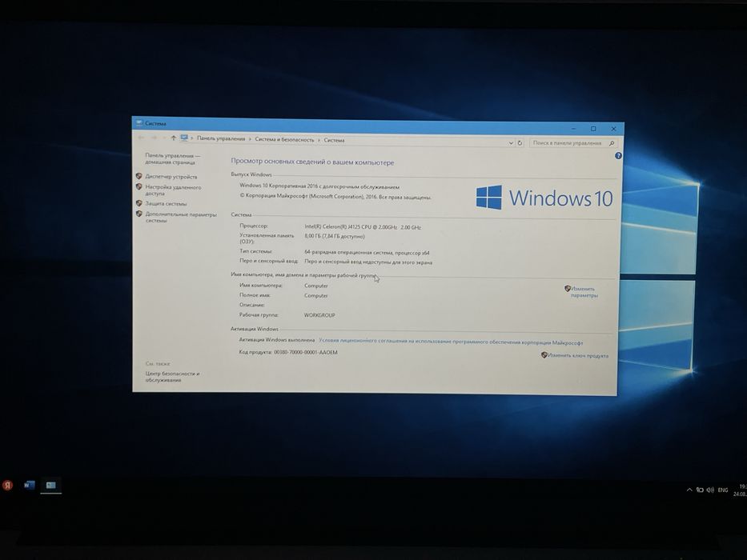Open Дополнительные параметры системы link
This screenshot has width=747, height=560.
coord(181,217)
